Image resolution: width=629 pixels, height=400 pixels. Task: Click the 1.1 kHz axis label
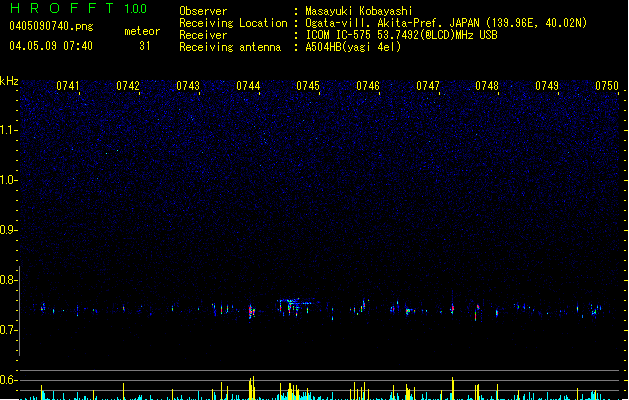pos(8,130)
